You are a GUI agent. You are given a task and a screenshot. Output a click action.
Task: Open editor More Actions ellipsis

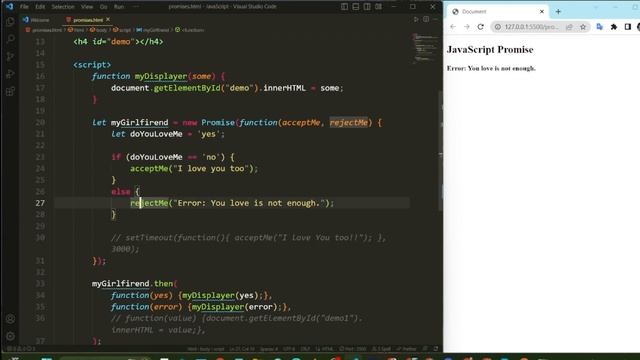click(x=436, y=19)
